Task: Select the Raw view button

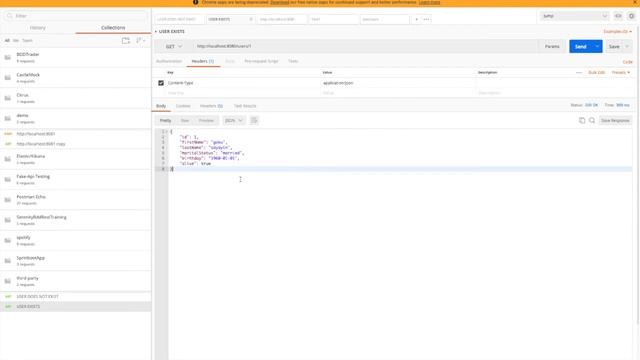Action: (185, 120)
